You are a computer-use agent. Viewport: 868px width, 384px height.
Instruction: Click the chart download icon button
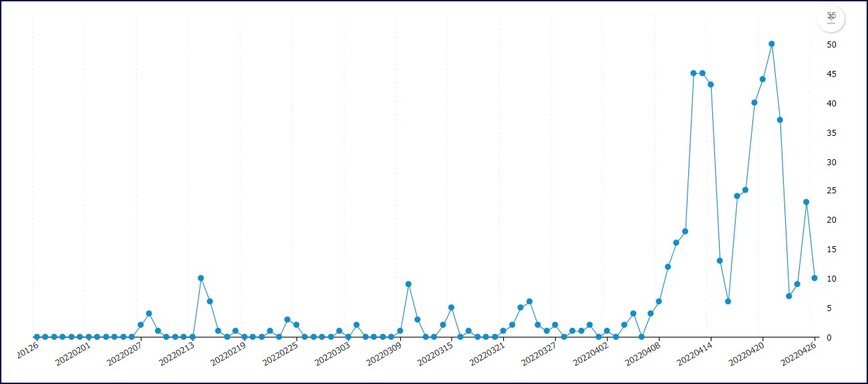click(x=831, y=18)
